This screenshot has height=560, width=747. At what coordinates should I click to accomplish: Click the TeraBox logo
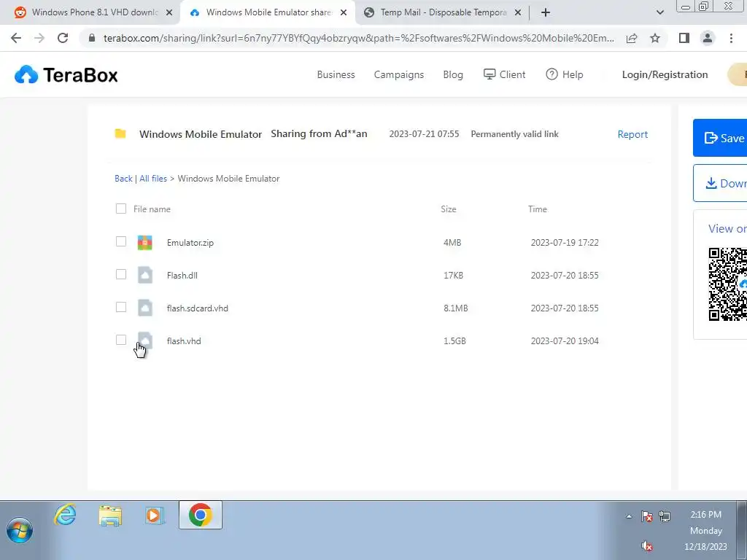pyautogui.click(x=66, y=75)
